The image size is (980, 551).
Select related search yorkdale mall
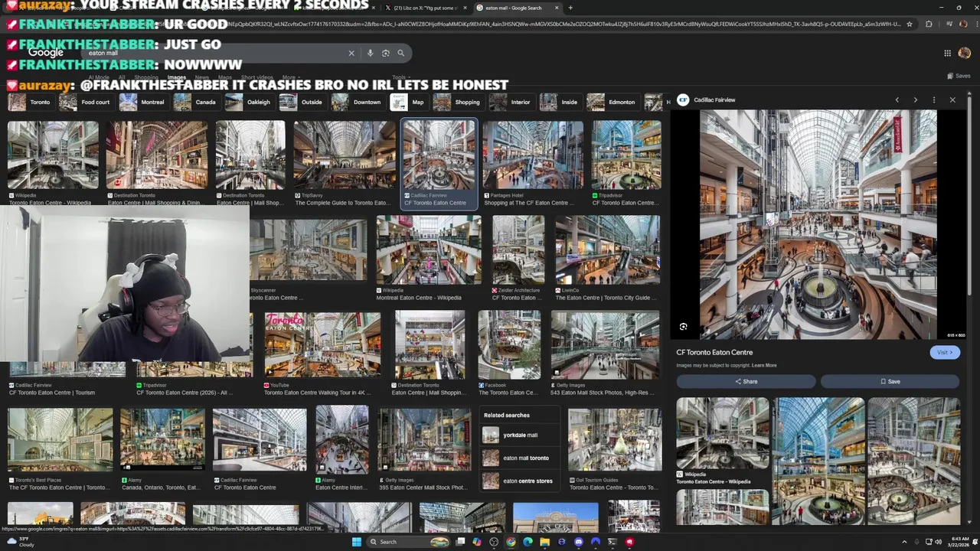point(520,435)
